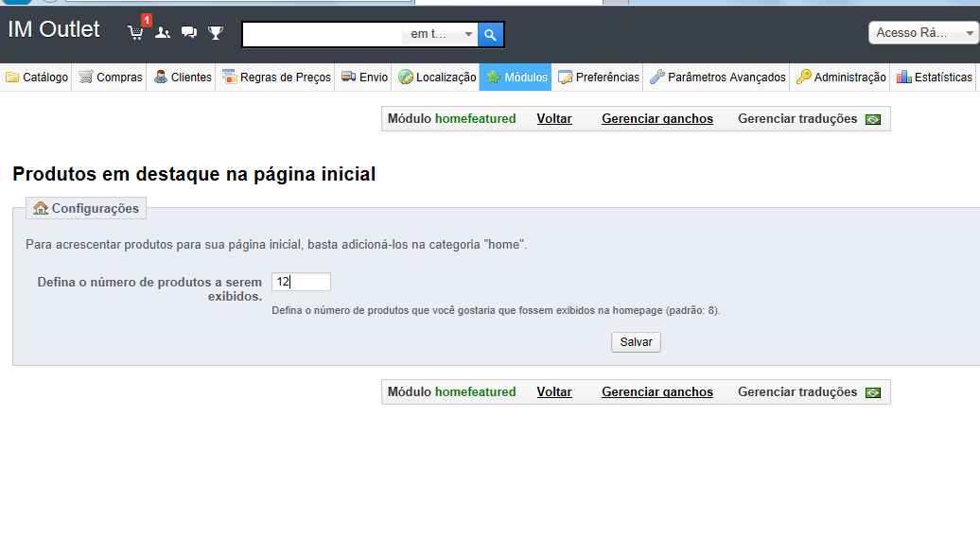Click the Brazil flag in the bottom module bar
The height and width of the screenshot is (555, 980).
tap(873, 392)
